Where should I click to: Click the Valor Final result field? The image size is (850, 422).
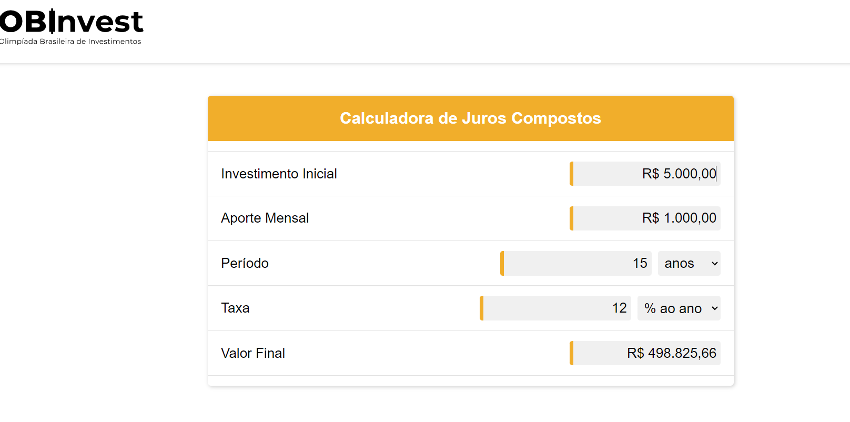tap(645, 353)
